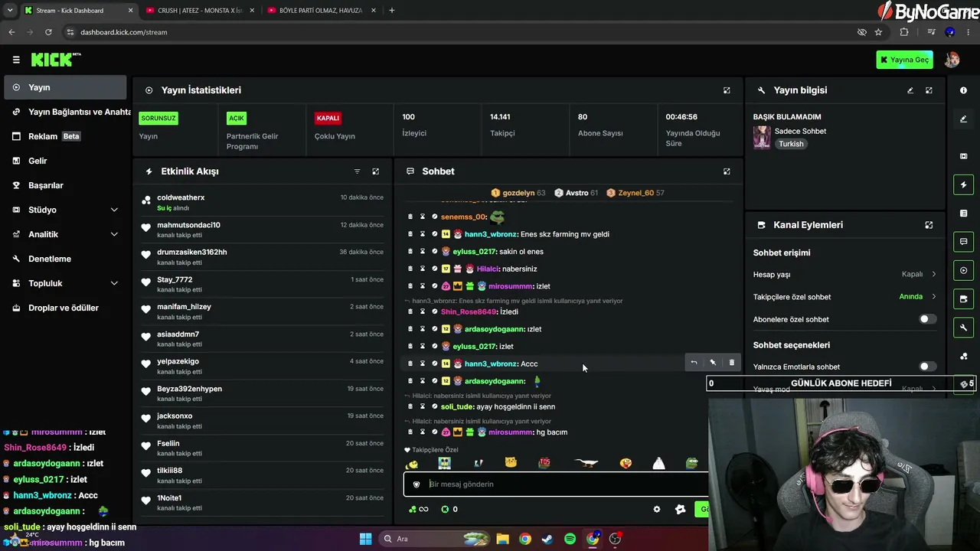Open OBS Studio from the taskbar
This screenshot has height=551, width=980.
[615, 539]
